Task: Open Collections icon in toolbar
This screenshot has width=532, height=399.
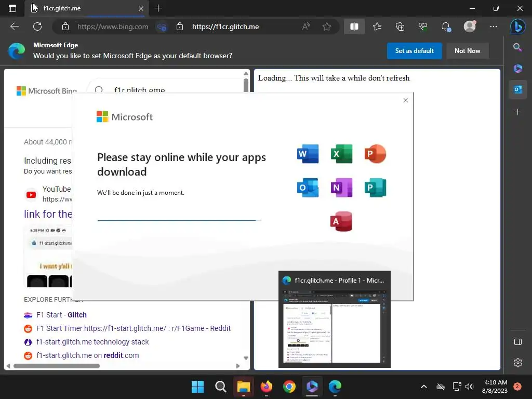Action: click(x=400, y=26)
